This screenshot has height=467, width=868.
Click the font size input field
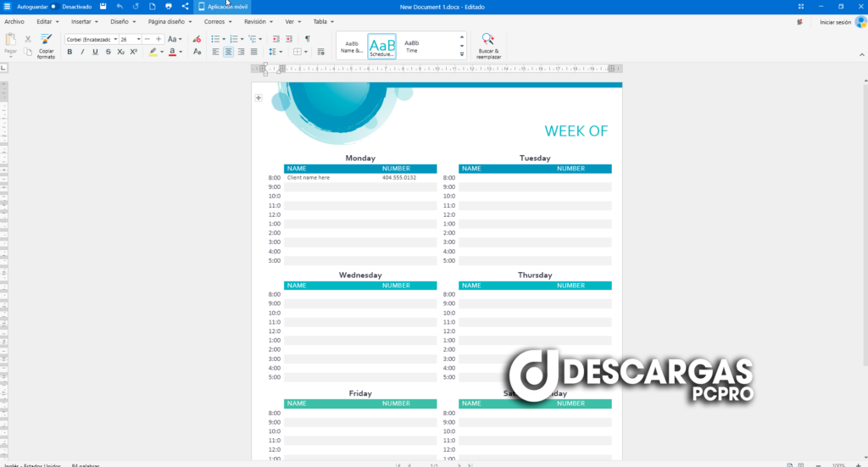point(129,39)
